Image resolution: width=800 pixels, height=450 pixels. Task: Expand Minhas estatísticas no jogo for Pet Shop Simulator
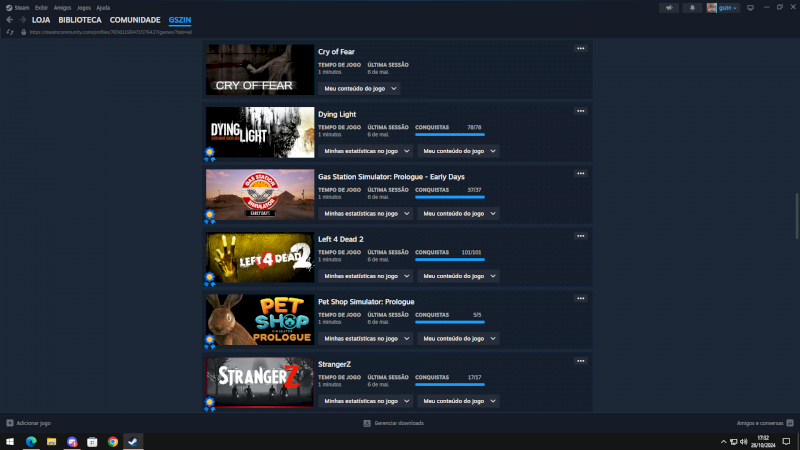(x=366, y=338)
